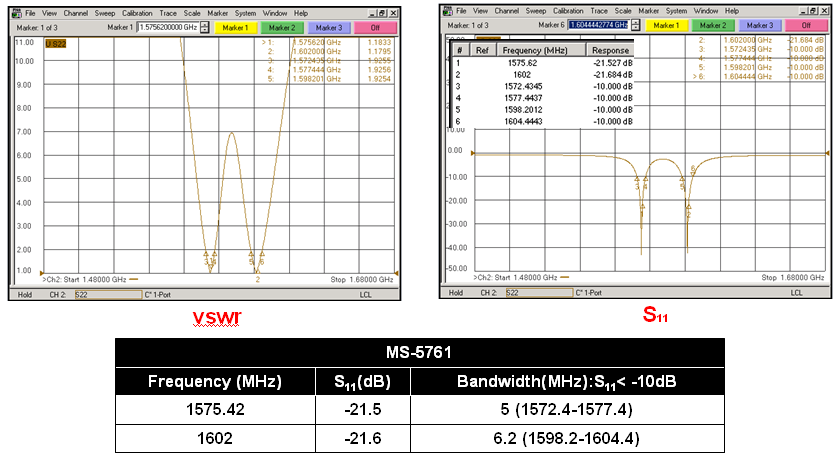Click the app icon in the S11 window
Viewport: 838px width, 458px height.
[449, 10]
